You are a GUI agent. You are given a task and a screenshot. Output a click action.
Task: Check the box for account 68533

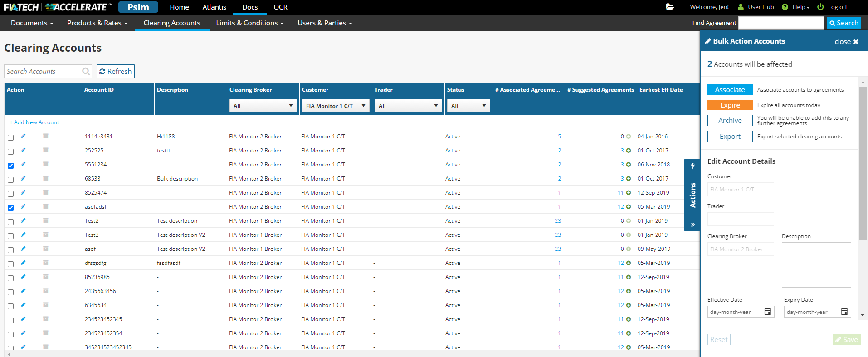[11, 180]
